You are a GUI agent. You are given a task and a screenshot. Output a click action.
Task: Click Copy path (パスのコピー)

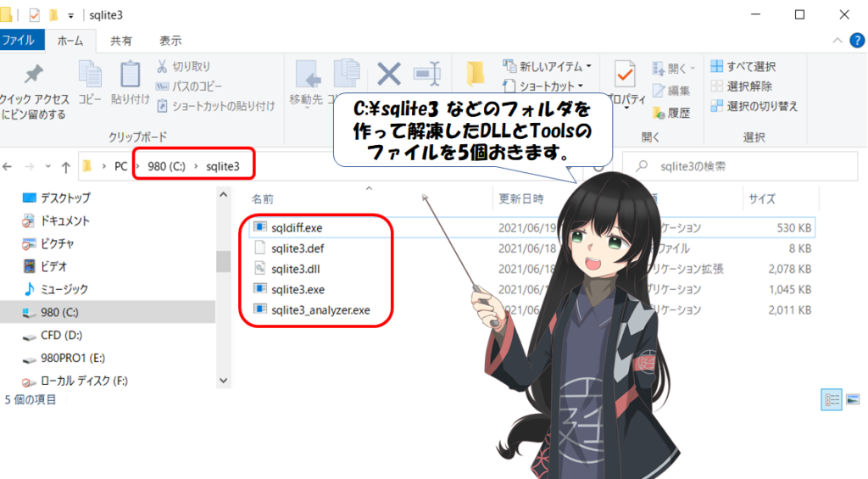(x=189, y=86)
